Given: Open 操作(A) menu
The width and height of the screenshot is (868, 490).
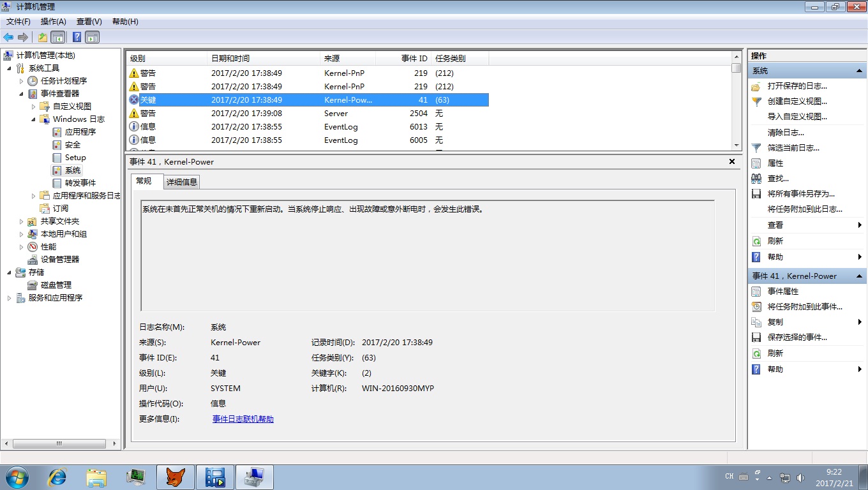Looking at the screenshot, I should click(54, 22).
